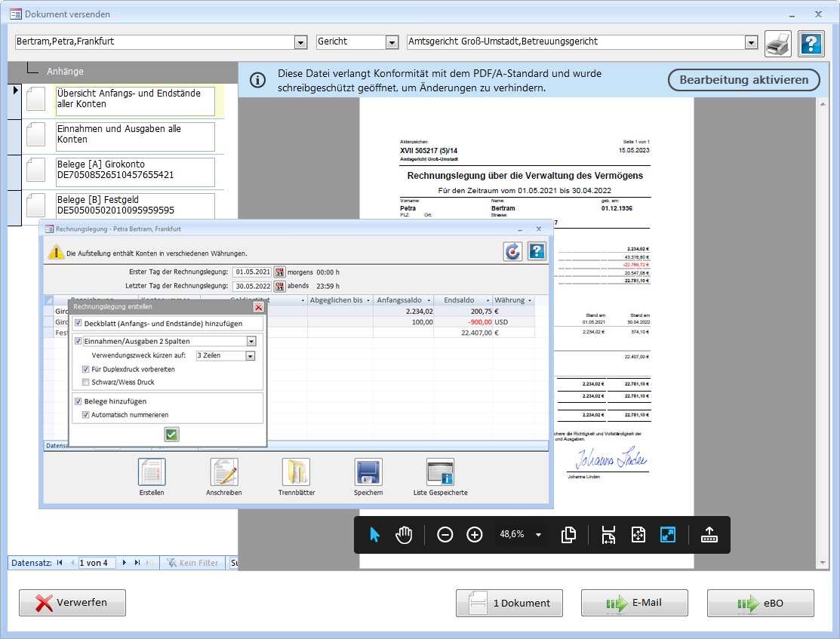Toggle Einnahmen/Ausgaben 2 Spalten checkbox
The height and width of the screenshot is (639, 840).
78,341
